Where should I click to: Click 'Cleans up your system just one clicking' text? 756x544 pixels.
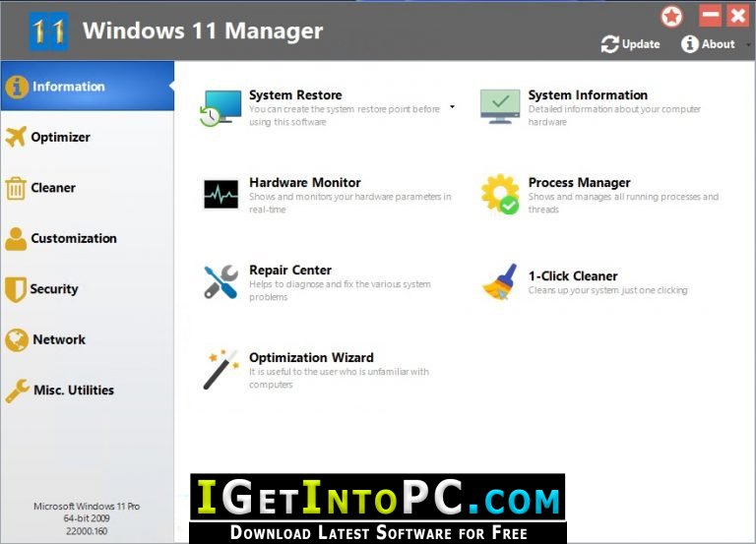click(x=607, y=290)
